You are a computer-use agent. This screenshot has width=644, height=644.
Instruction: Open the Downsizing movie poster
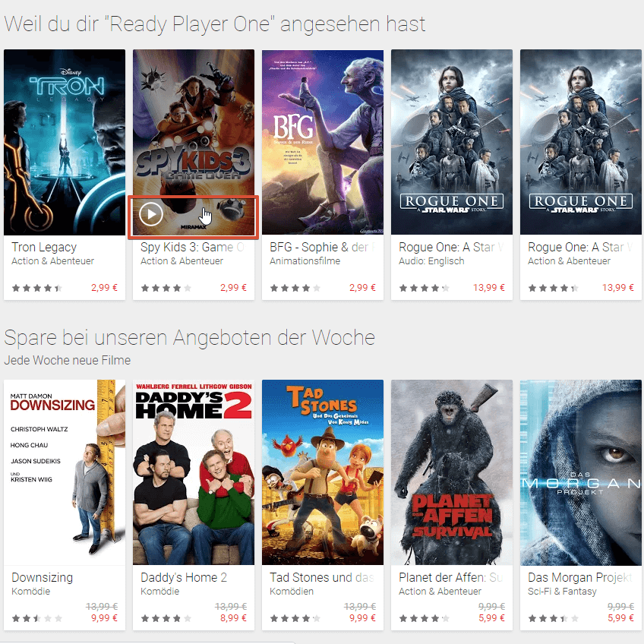coord(65,472)
